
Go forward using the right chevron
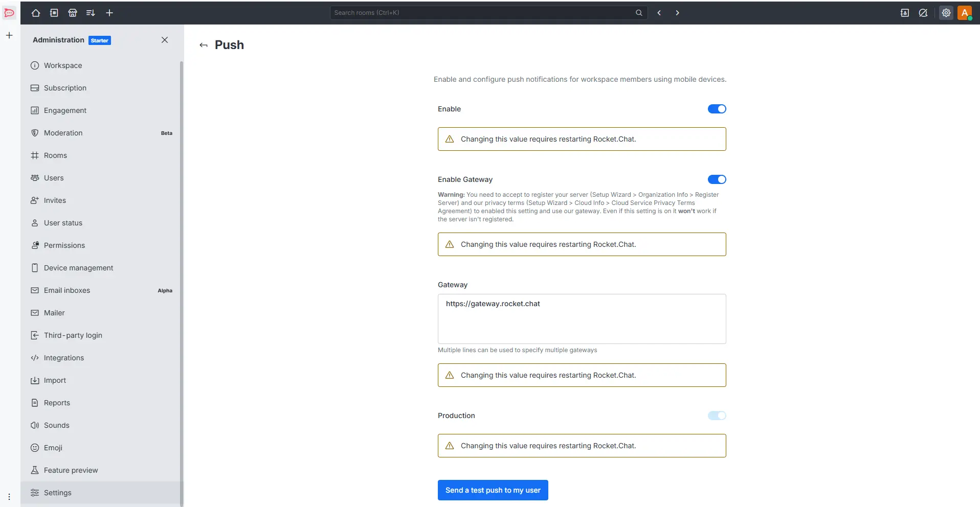pyautogui.click(x=678, y=13)
